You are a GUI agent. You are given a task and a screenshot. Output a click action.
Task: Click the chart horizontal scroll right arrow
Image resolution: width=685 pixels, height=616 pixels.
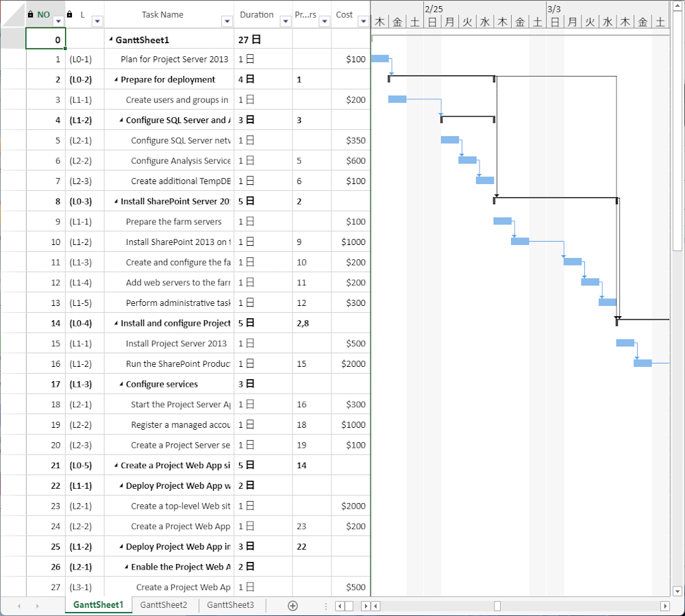coord(665,606)
